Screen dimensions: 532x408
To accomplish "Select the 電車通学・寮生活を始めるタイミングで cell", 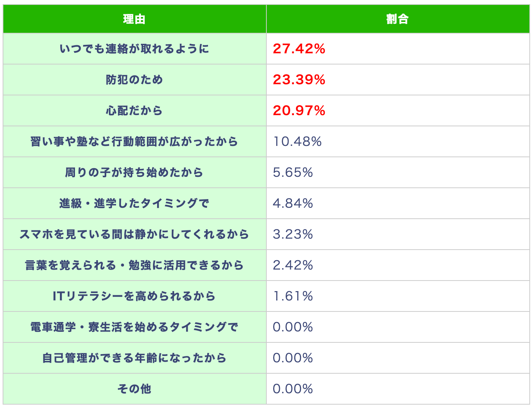I will point(135,327).
